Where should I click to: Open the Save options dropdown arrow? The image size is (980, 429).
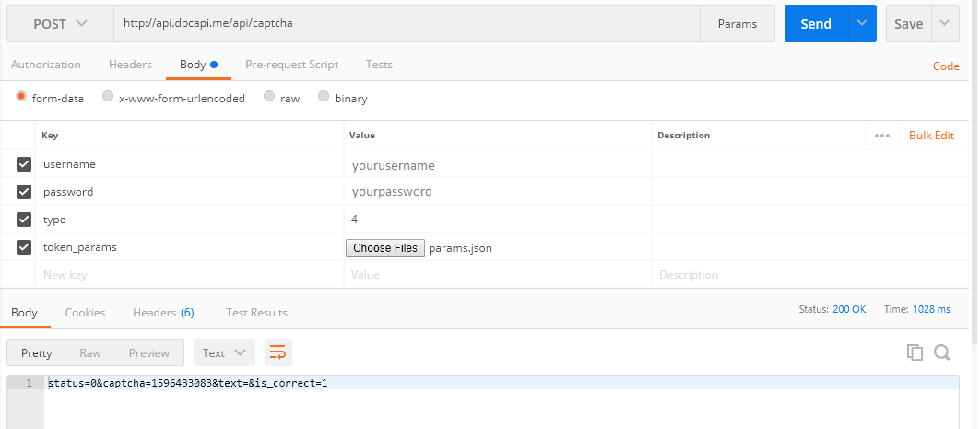[945, 24]
